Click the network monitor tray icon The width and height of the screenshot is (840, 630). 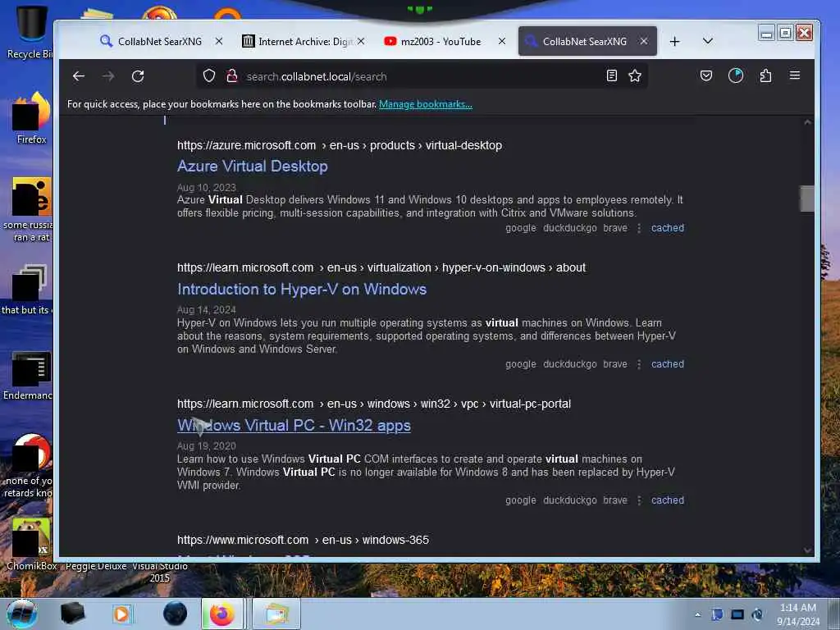(737, 614)
